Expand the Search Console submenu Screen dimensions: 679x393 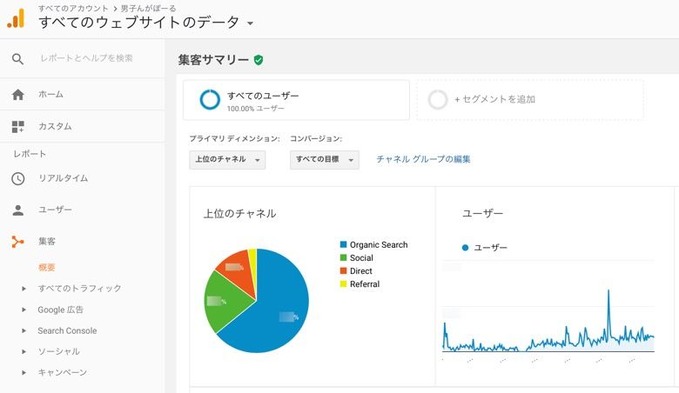click(x=24, y=331)
